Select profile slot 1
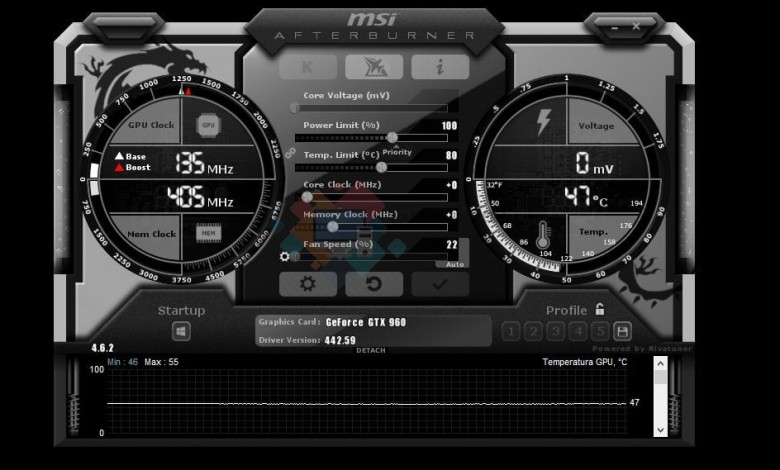 511,331
